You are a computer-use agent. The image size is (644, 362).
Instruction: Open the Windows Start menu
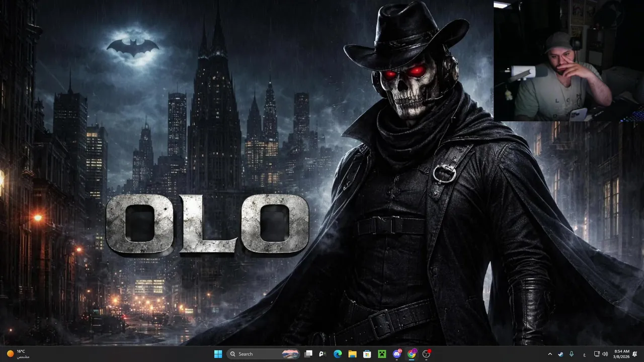(x=218, y=354)
